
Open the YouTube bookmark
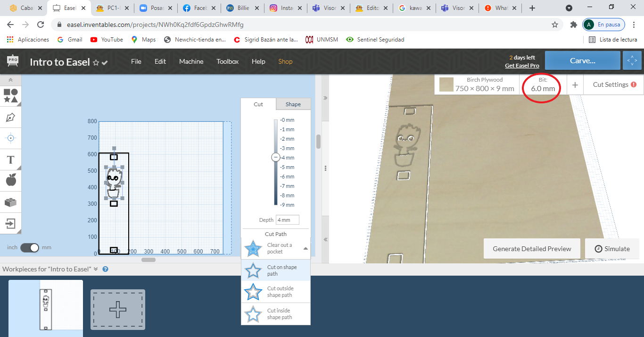click(107, 40)
